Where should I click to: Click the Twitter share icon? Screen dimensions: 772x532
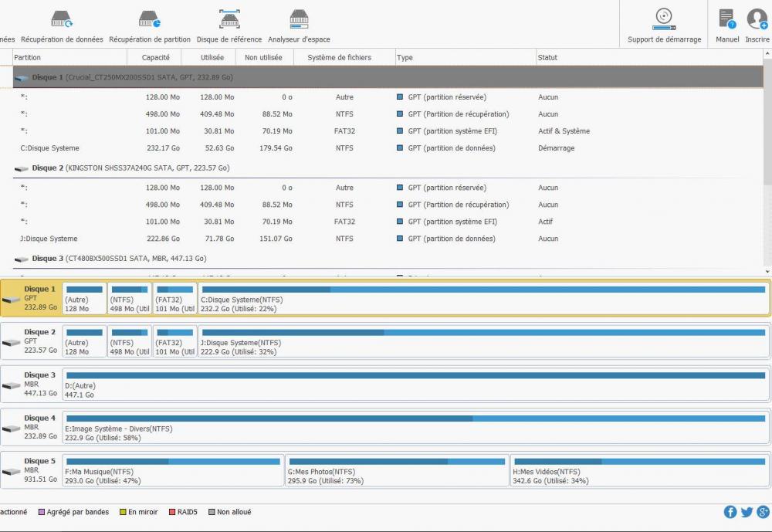747,512
